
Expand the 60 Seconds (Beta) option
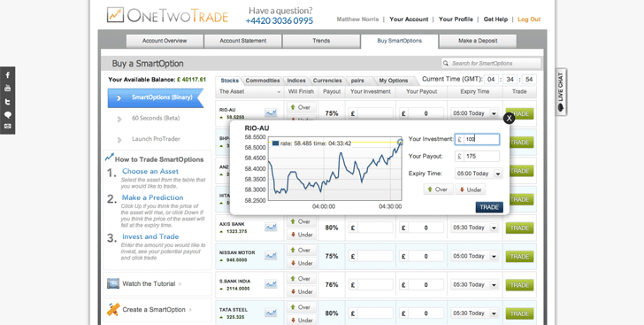(x=156, y=118)
